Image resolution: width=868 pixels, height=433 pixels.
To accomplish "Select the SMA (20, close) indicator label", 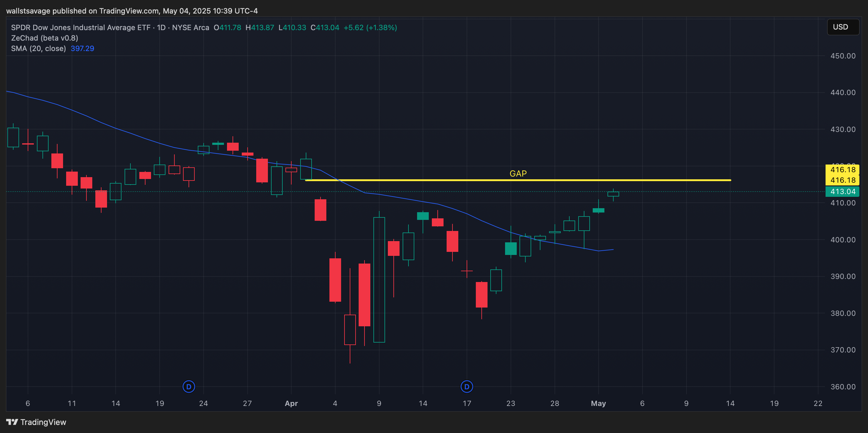I will coord(38,49).
